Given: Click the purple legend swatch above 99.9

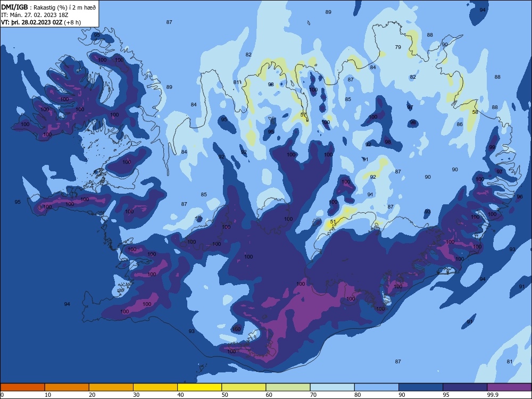Looking at the screenshot, I should (x=509, y=387).
